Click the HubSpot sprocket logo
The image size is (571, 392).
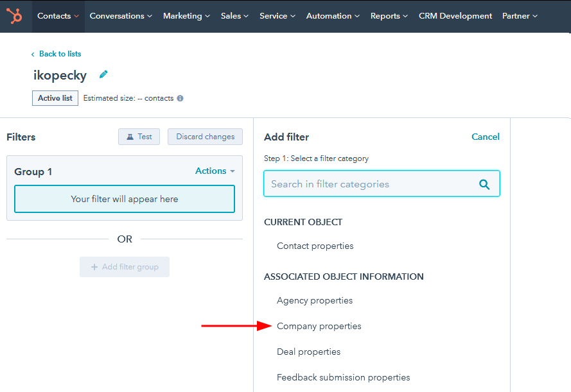click(x=14, y=15)
